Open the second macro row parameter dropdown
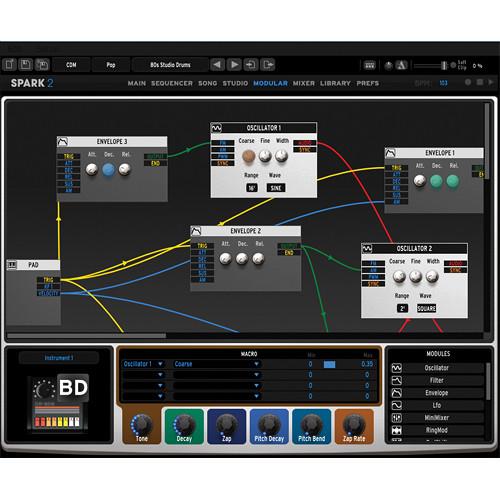Image resolution: width=500 pixels, height=500 pixels. click(217, 375)
